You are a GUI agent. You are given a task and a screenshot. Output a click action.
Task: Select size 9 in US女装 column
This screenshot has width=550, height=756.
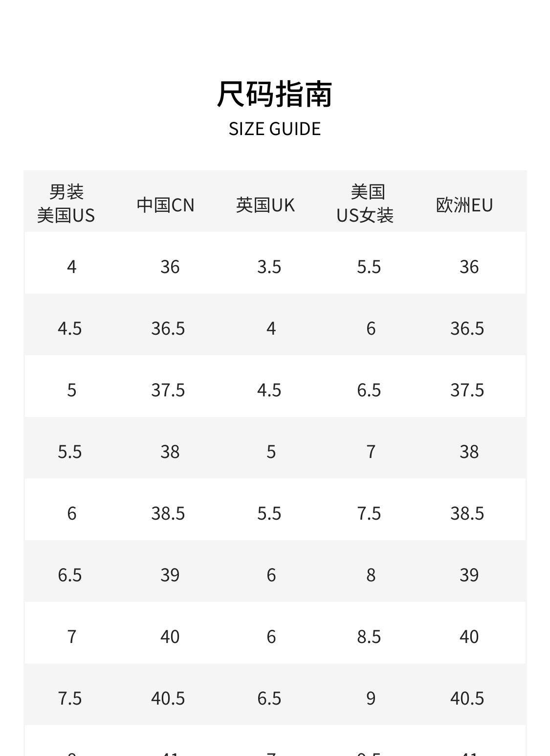371,698
